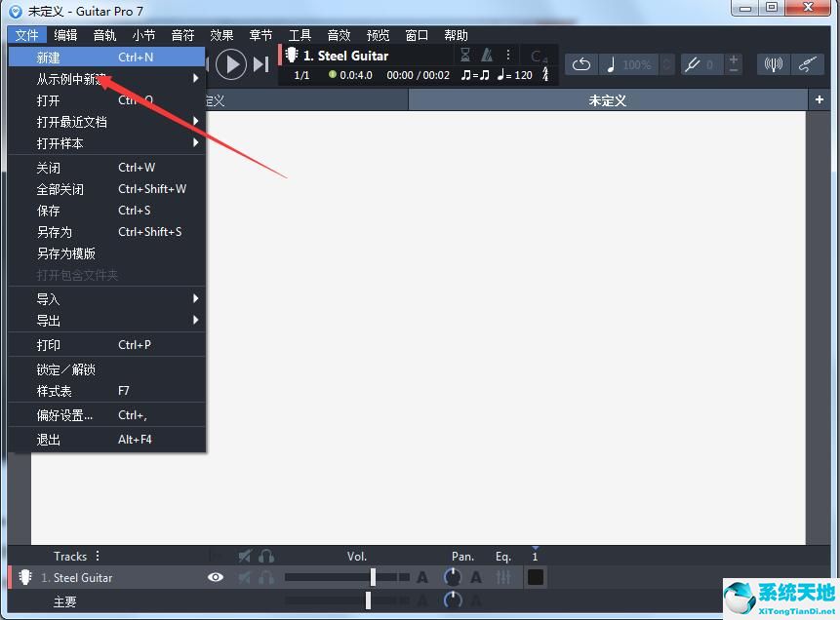Click the small metronome figure after tempo
840x620 pixels.
[x=545, y=74]
